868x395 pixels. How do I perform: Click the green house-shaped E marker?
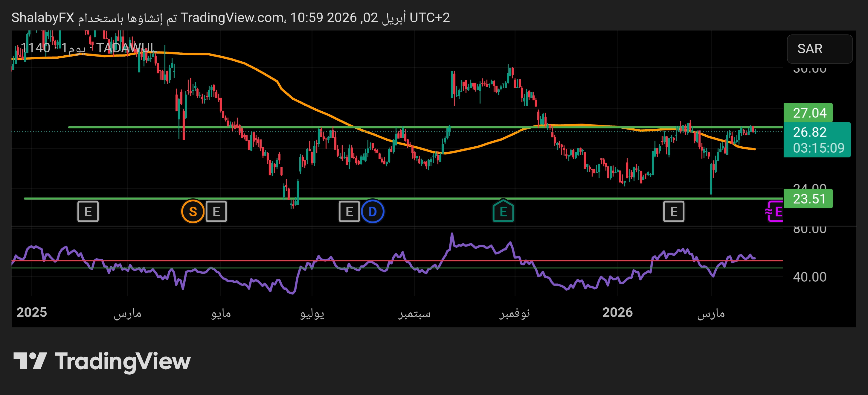pyautogui.click(x=503, y=211)
